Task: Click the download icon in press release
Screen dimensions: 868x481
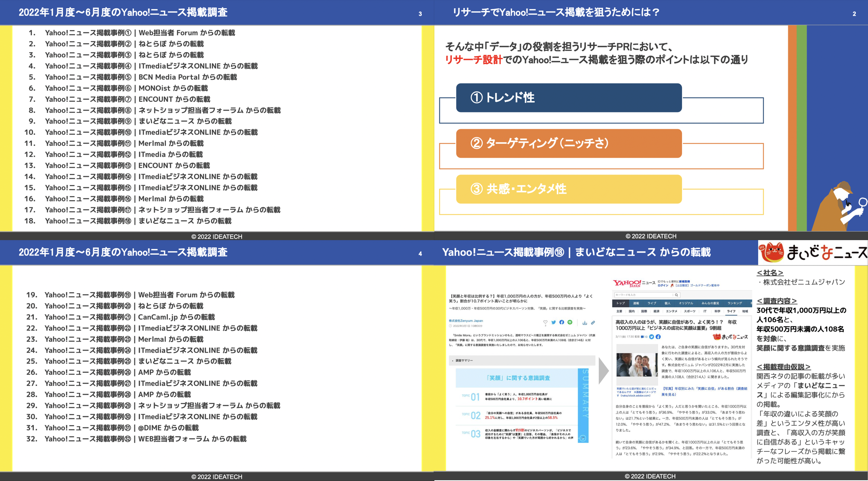Action: [x=585, y=323]
